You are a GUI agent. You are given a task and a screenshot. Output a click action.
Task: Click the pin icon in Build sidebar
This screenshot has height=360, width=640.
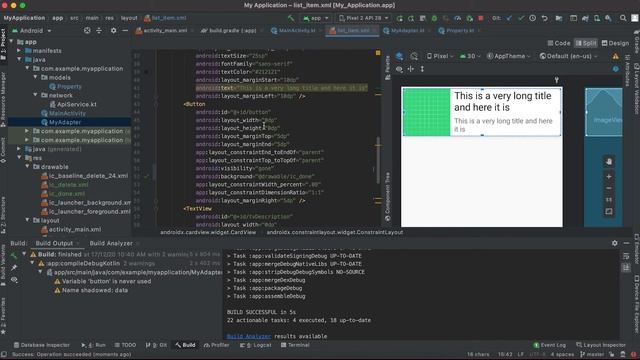click(14, 267)
